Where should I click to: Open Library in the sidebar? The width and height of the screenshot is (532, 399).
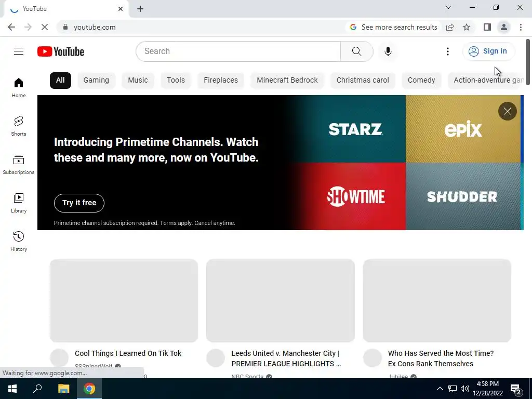coord(19,203)
